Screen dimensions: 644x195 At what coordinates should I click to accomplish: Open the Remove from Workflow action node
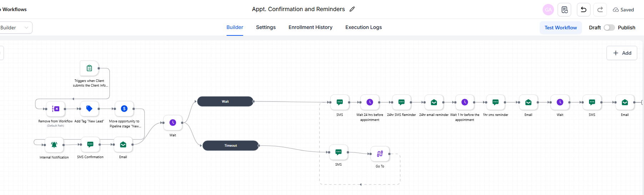click(56, 109)
